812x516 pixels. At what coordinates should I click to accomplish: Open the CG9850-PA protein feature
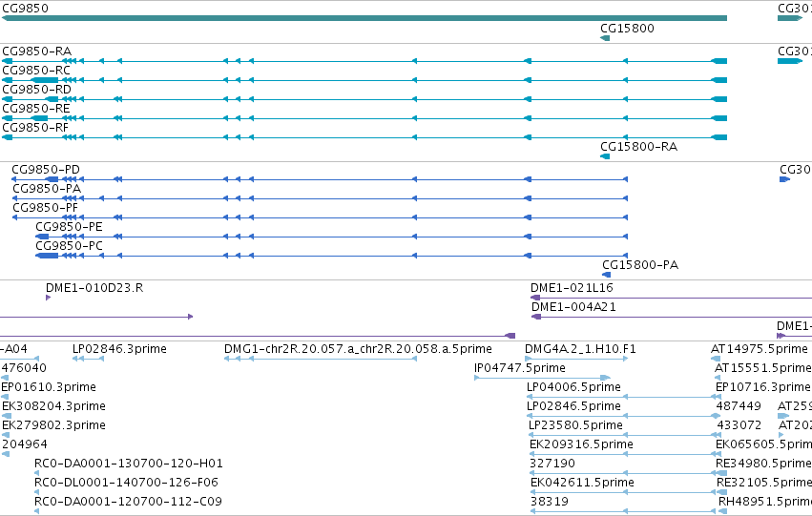[x=47, y=189]
